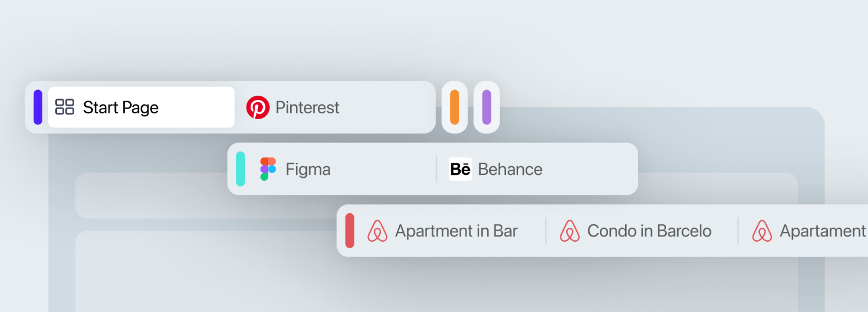Click the Behance logo icon
This screenshot has width=868, height=312.
pyautogui.click(x=460, y=169)
